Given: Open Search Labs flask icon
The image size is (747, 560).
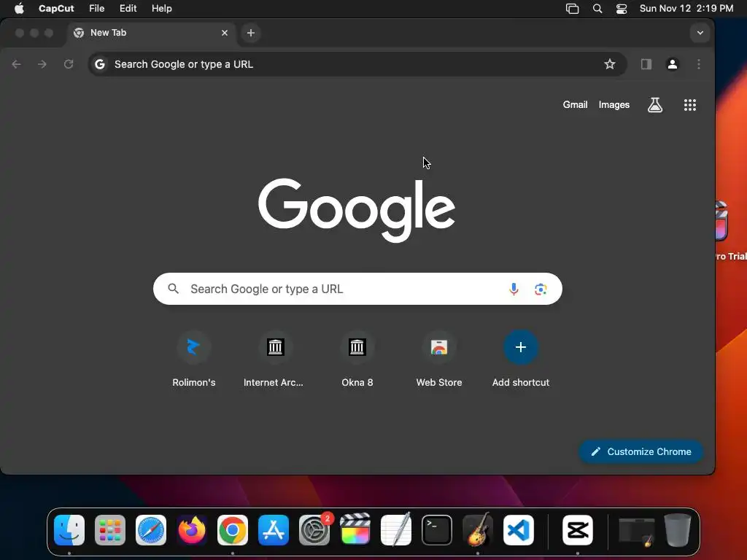Looking at the screenshot, I should click(x=655, y=105).
